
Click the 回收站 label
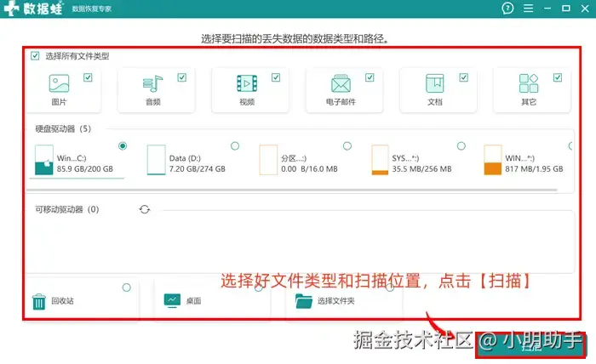pos(63,301)
